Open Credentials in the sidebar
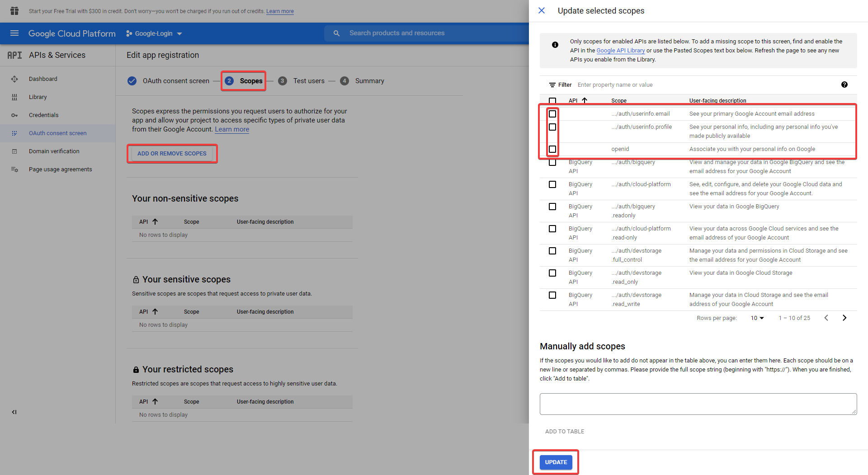Viewport: 868px width, 475px height. point(43,115)
